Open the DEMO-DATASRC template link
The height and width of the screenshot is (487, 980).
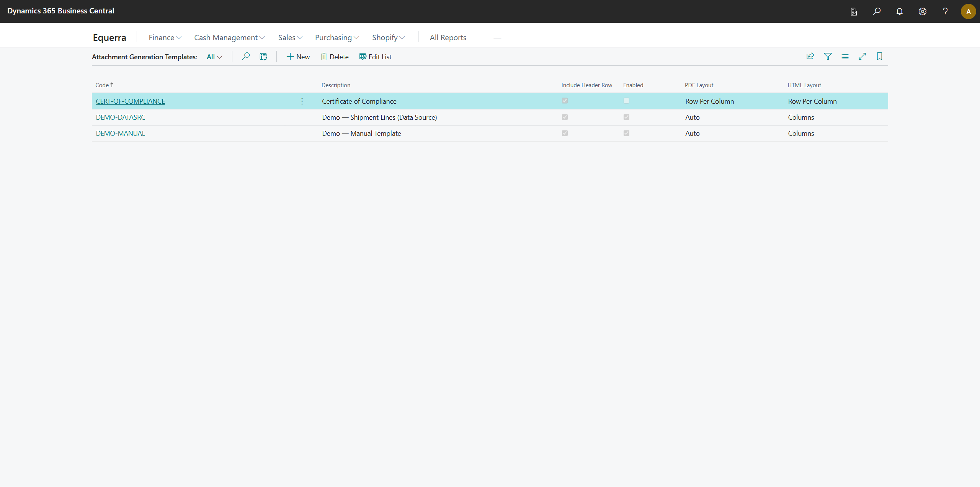click(121, 117)
